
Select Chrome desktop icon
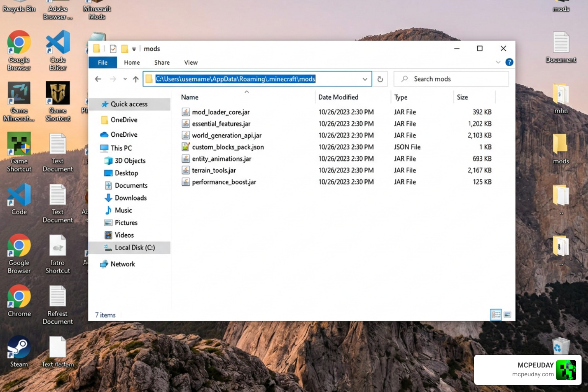coord(19,301)
